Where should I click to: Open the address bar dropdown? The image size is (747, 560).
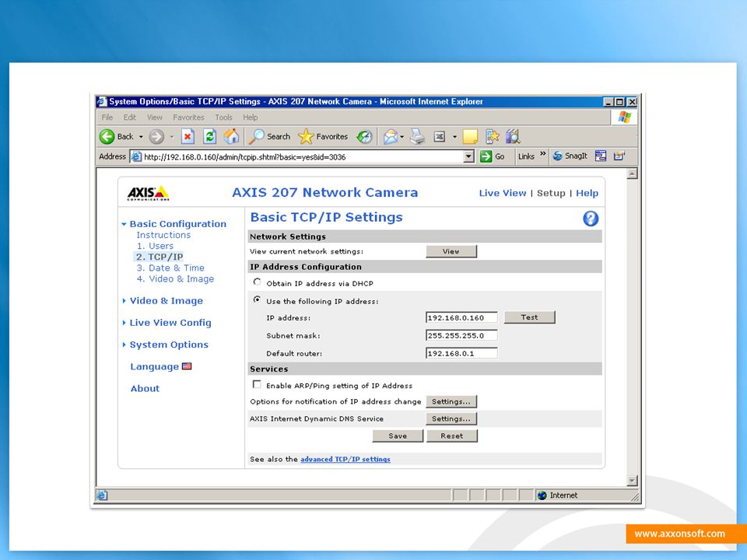[x=469, y=156]
